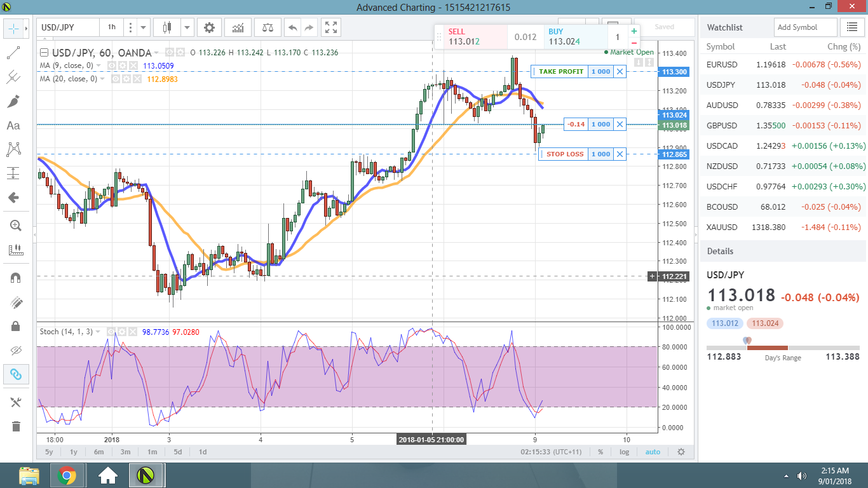Enable the magnet snapping tool
The height and width of the screenshot is (488, 868).
click(16, 276)
